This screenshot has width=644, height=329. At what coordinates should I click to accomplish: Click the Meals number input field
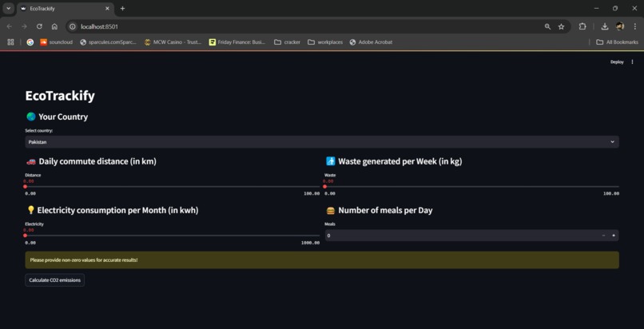[x=462, y=236]
